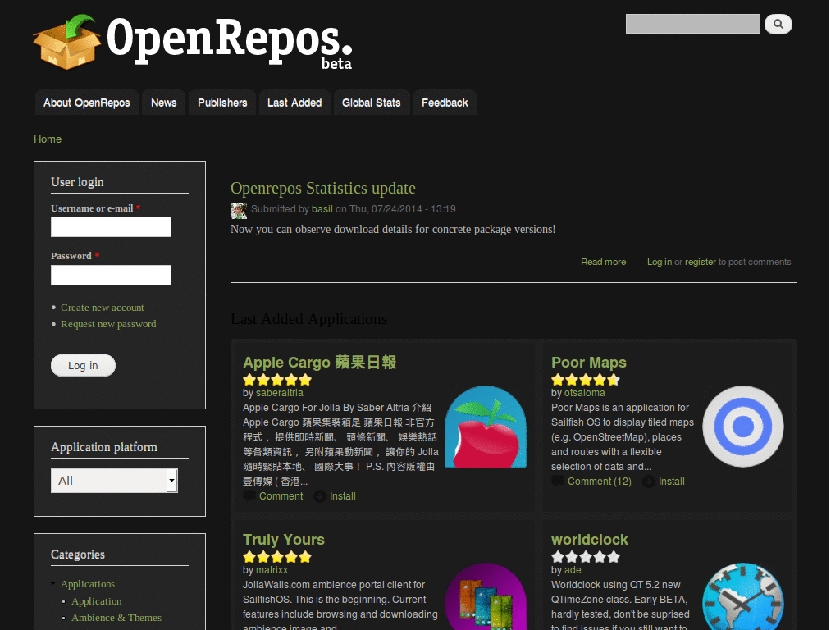Viewport: 840px width, 630px height.
Task: Open the Publishers page
Action: coord(222,103)
